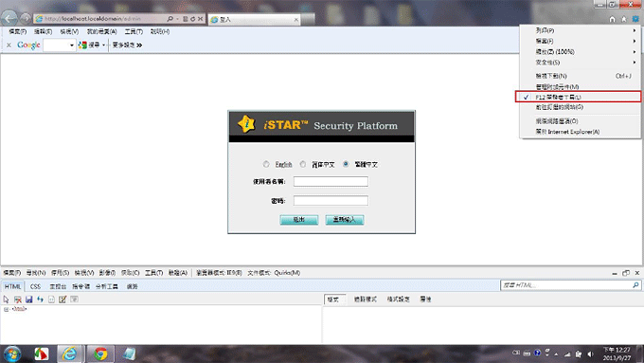Expand the 列印(P) submenu in Tools menu
644x363 pixels.
coord(580,30)
